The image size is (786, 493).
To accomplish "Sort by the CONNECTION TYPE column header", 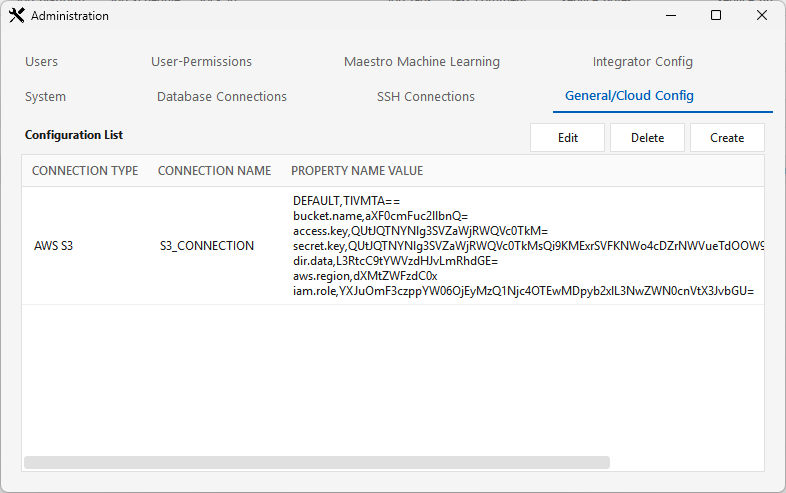I will 85,171.
